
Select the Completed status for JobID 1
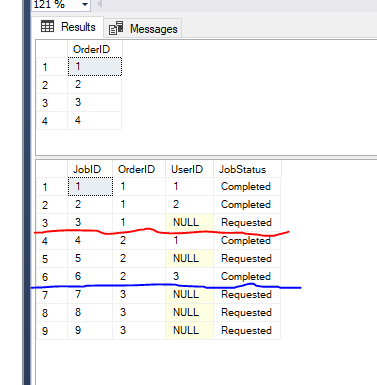(247, 186)
